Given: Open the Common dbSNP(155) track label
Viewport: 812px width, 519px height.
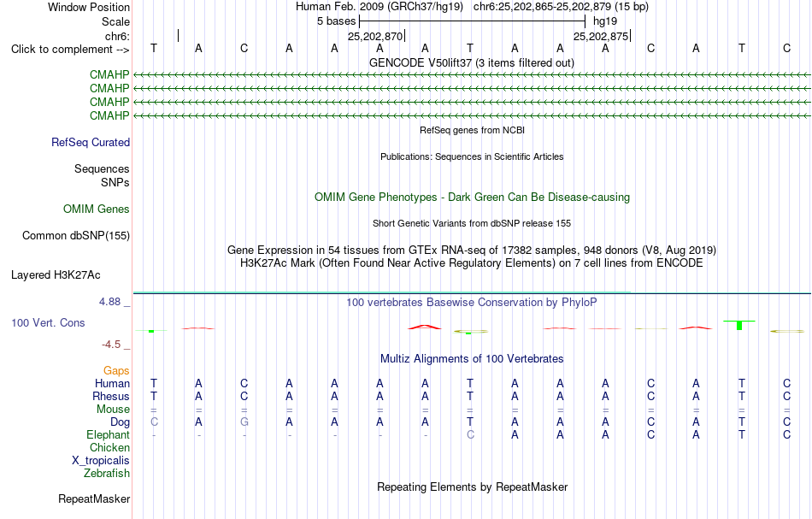Looking at the screenshot, I should (75, 236).
